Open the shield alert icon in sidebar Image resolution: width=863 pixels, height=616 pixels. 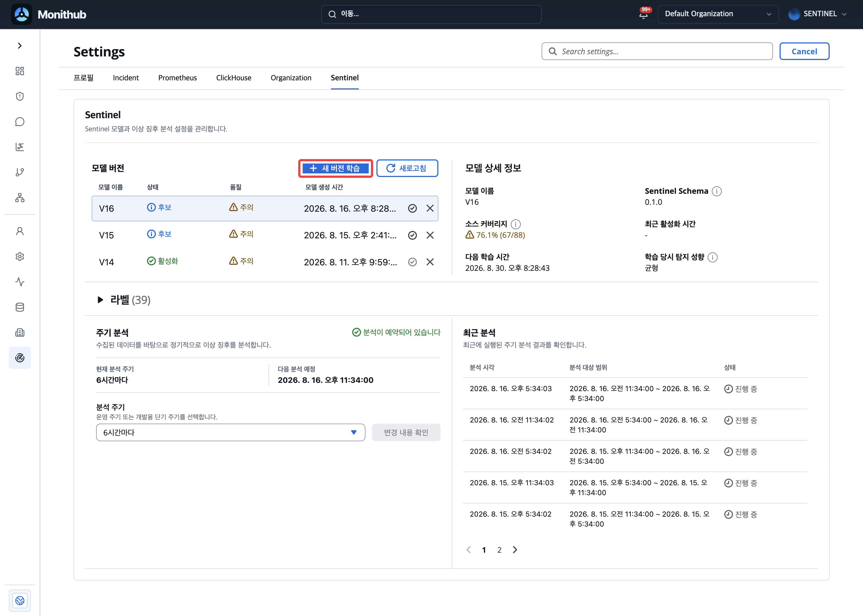tap(20, 96)
